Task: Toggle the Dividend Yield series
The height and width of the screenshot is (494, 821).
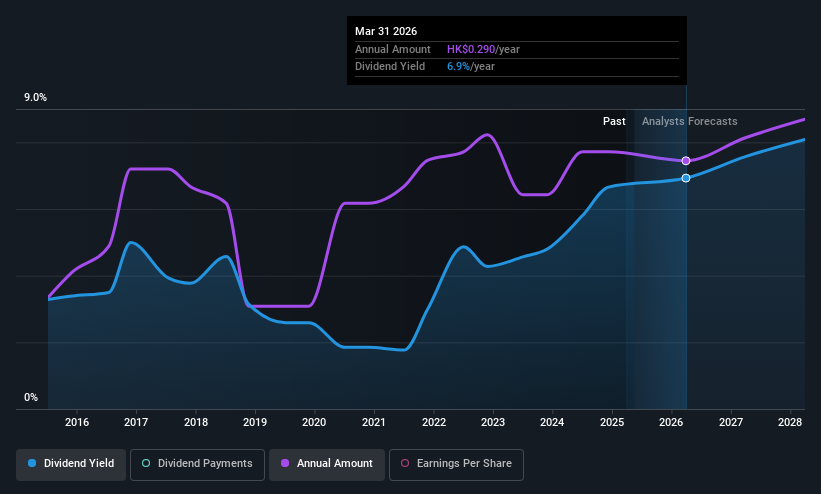Action: click(71, 464)
